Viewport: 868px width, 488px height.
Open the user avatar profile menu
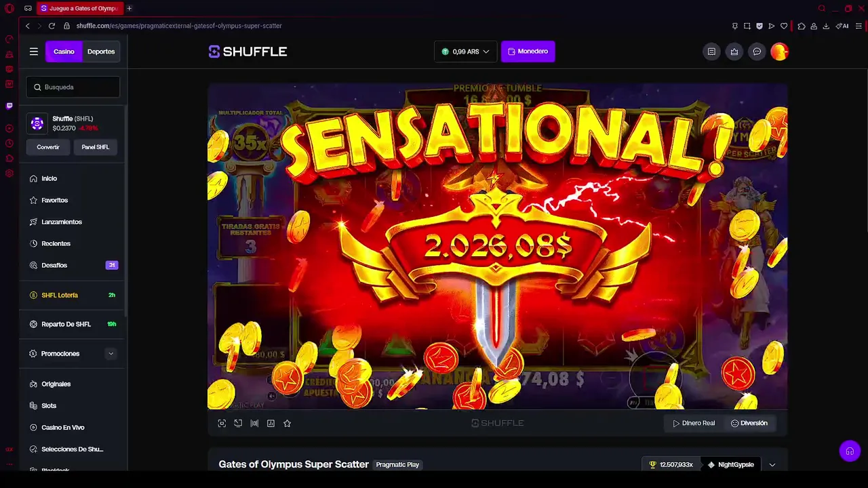[x=779, y=52]
